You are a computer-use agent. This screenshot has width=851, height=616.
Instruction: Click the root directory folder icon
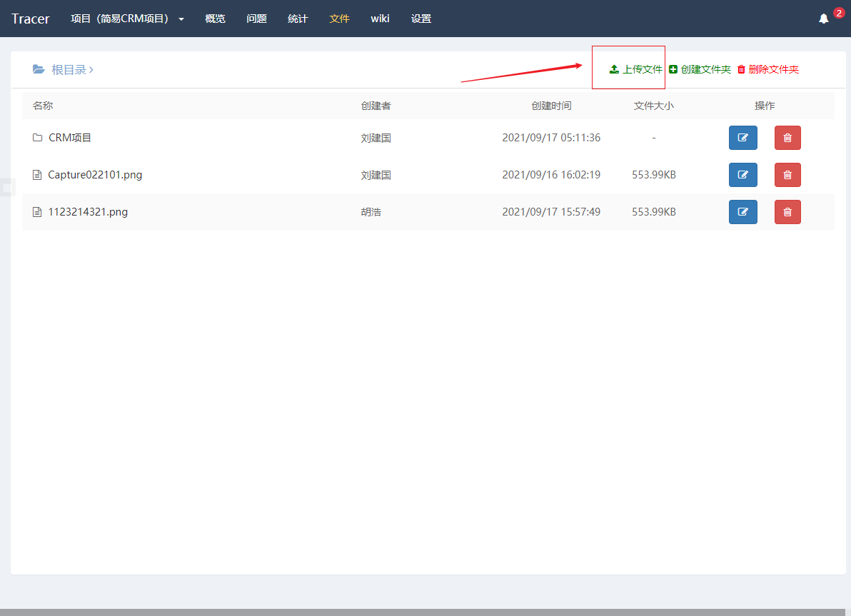click(39, 69)
